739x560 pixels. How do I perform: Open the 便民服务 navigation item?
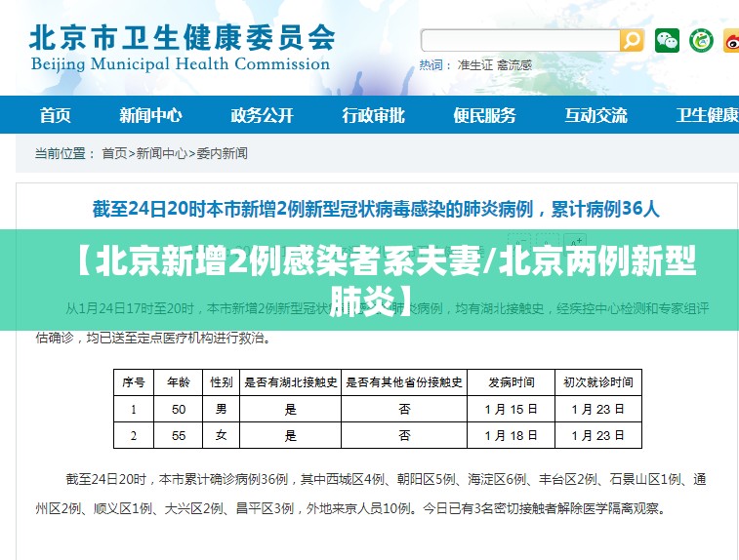coord(484,115)
